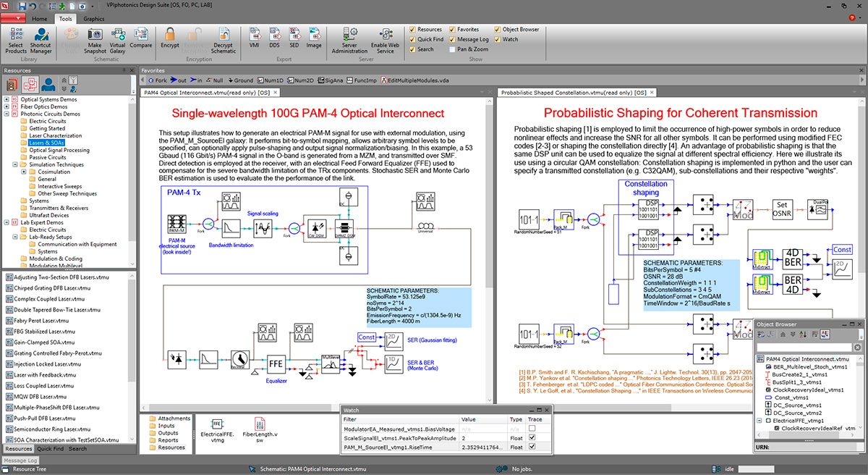Open the Shortcut Manager

point(40,36)
